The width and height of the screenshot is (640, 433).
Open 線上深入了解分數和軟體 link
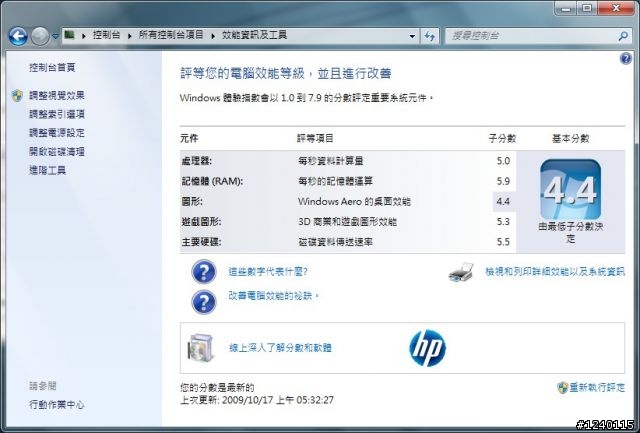(280, 348)
